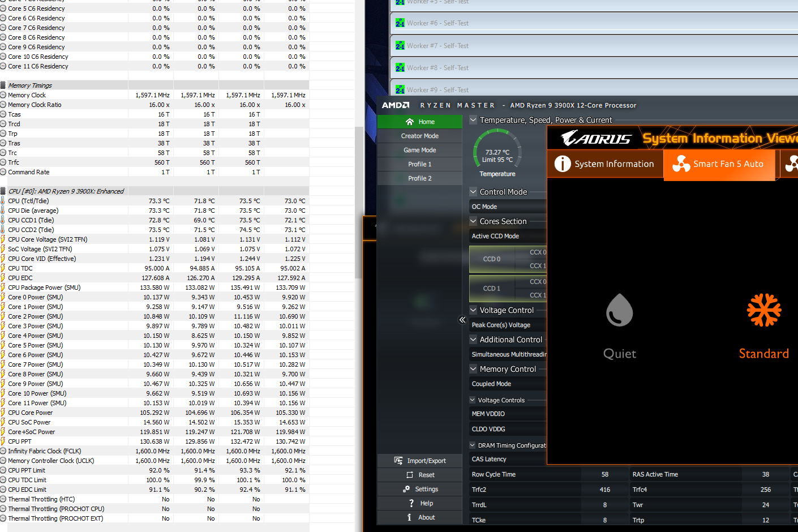This screenshot has height=532, width=798.
Task: Click the System Information info icon in Aorus viewer
Action: tap(563, 164)
